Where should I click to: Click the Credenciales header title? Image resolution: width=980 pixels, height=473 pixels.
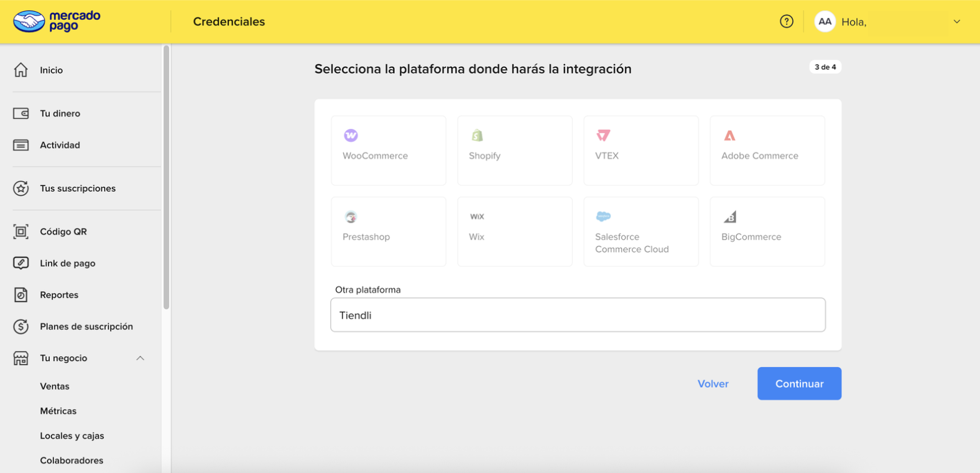pos(229,22)
